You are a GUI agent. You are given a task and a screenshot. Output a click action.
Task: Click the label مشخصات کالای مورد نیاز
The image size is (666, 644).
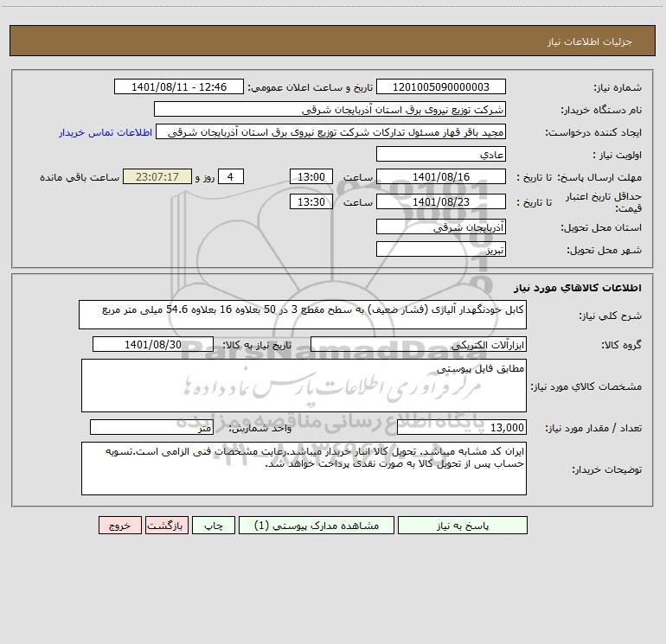(x=586, y=386)
